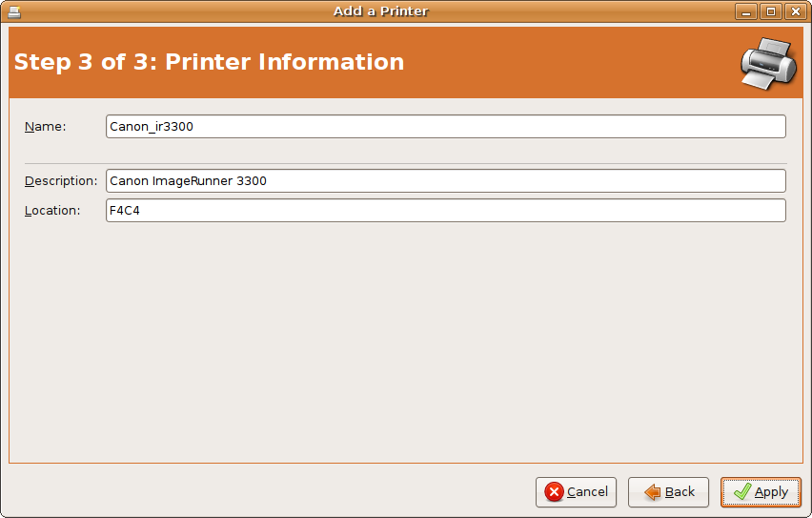812x518 pixels.
Task: Edit the Description field Canon ImageRunner 3300
Action: 446,181
